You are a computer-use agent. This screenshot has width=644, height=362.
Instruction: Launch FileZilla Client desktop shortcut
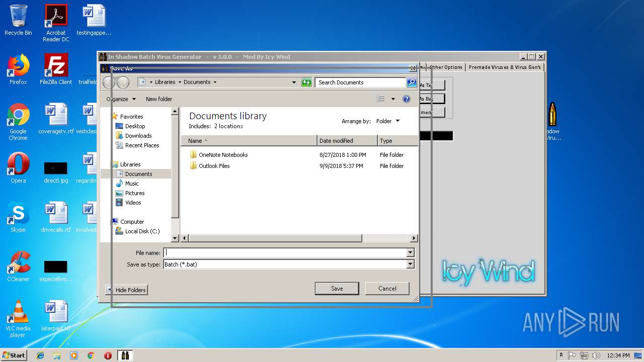(56, 69)
